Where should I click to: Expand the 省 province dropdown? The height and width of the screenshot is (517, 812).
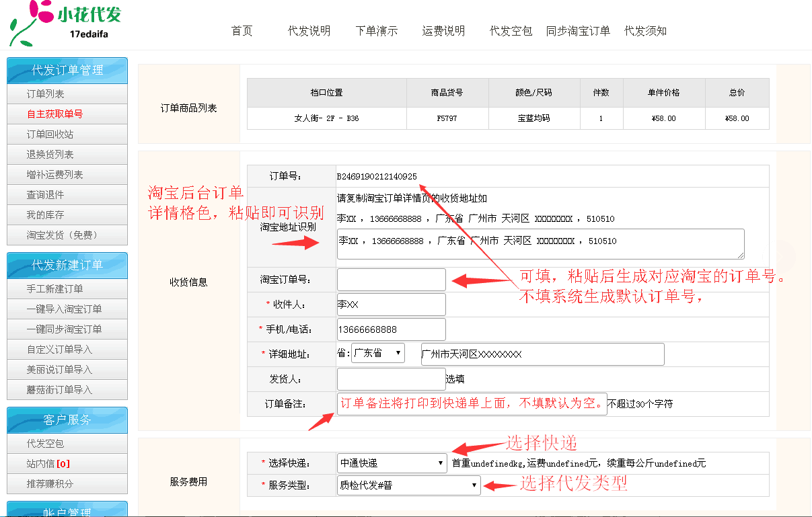(x=378, y=353)
